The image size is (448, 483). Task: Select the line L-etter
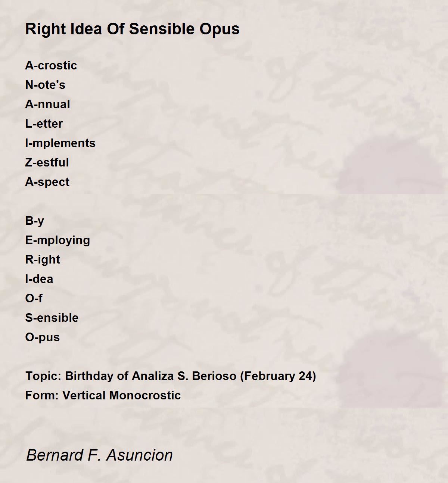pyautogui.click(x=44, y=124)
